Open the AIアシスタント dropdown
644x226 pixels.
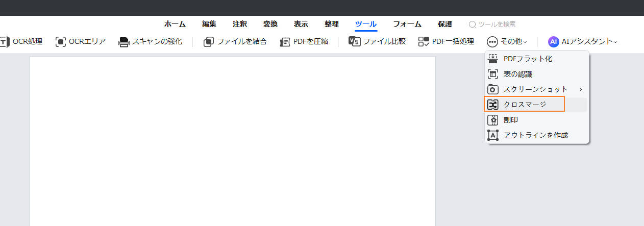tap(583, 41)
